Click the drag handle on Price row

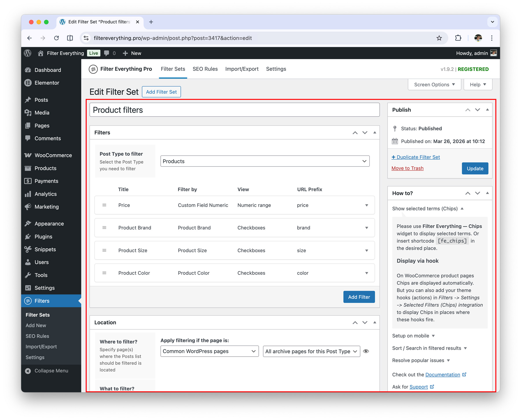click(x=104, y=205)
